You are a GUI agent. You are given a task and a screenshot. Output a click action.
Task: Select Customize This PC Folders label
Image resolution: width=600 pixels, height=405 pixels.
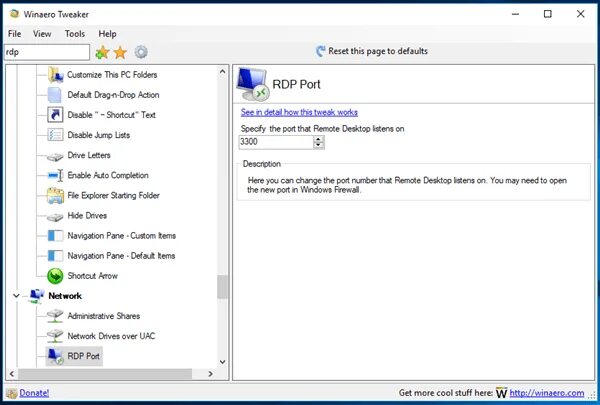[x=112, y=75]
